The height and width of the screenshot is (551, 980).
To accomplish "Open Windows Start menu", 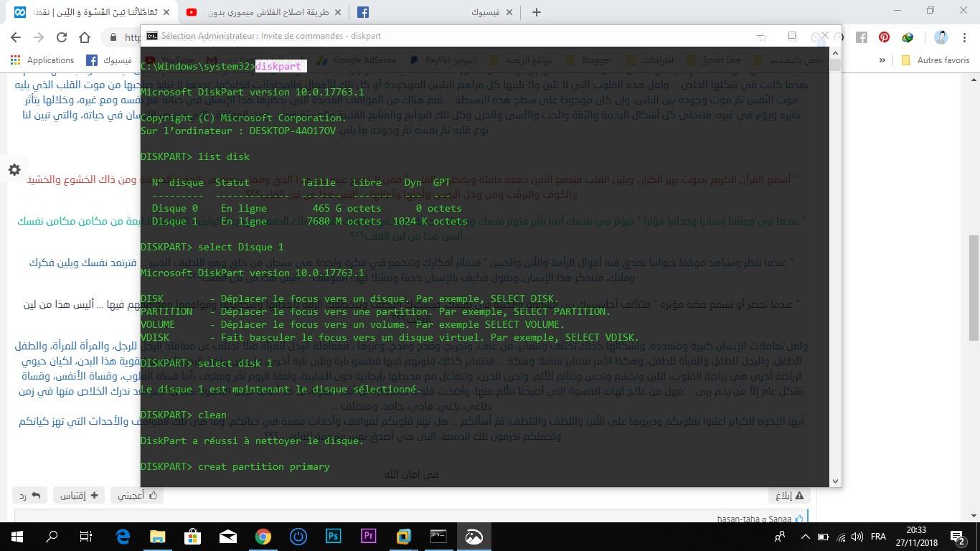I will point(17,536).
